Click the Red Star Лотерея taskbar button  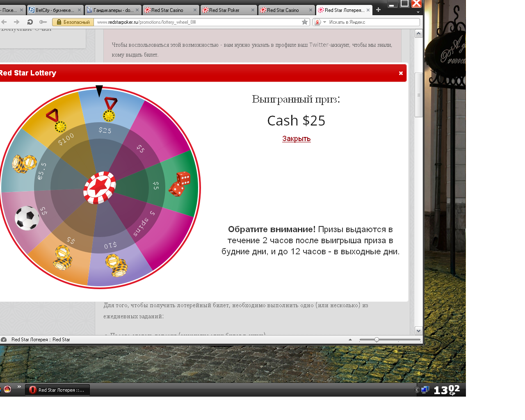tap(57, 390)
